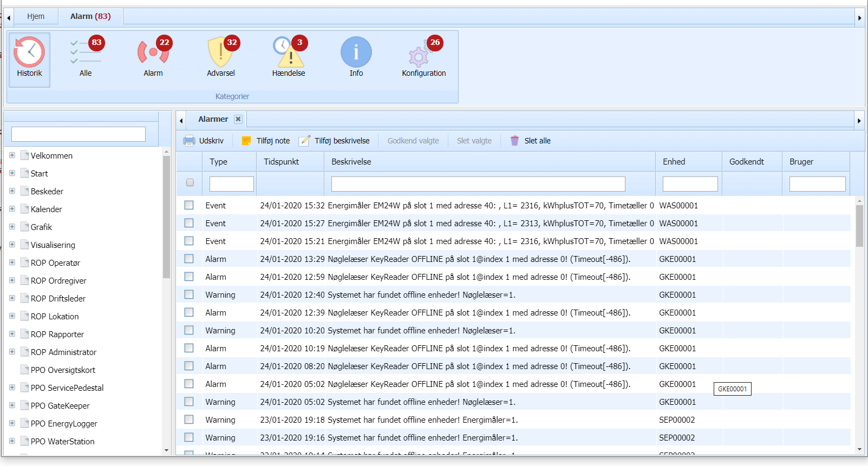This screenshot has height=466, width=868.
Task: Click the Grafik page icon in tree
Action: coord(24,227)
